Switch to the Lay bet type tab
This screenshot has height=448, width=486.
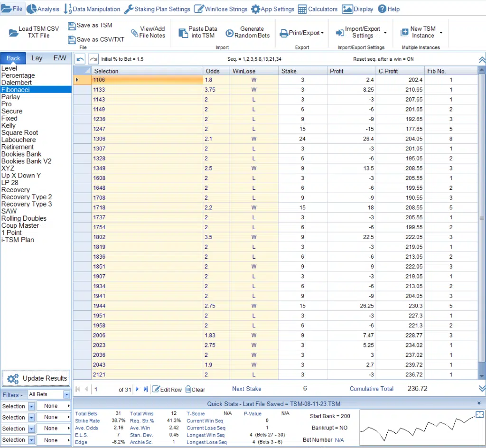[37, 58]
